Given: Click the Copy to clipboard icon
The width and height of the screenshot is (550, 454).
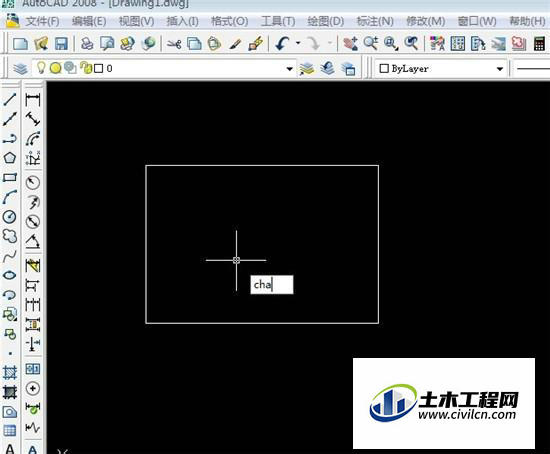Looking at the screenshot, I should point(194,44).
